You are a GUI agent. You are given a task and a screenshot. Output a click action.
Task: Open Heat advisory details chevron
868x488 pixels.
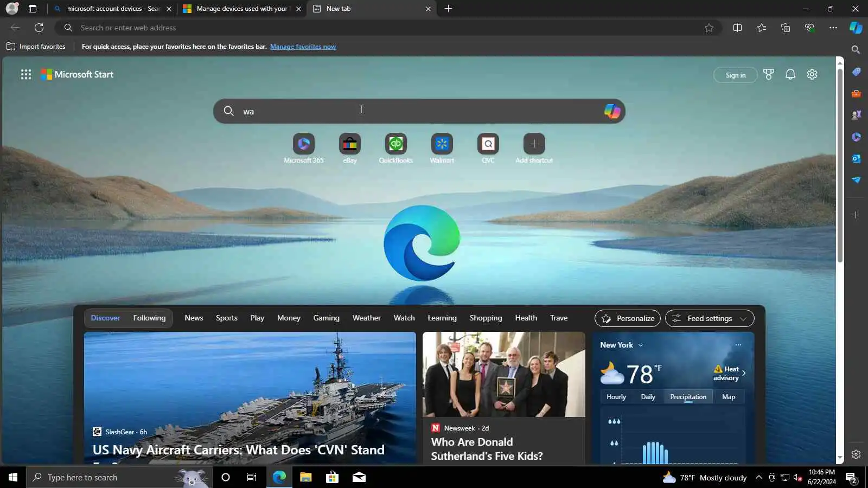744,373
